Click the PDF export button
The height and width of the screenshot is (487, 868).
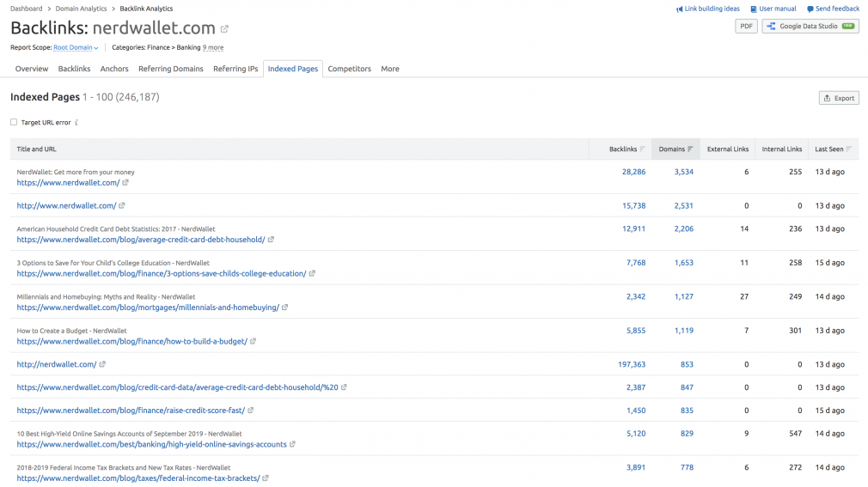point(746,26)
